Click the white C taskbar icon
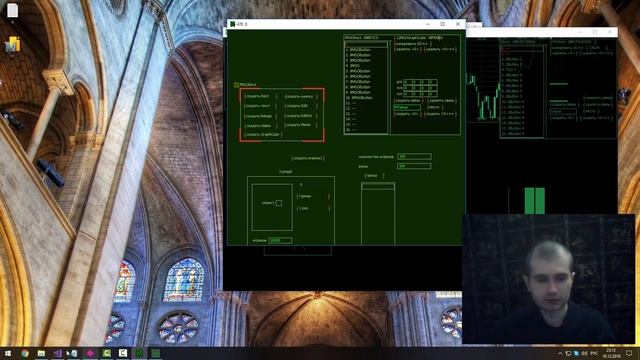The image size is (640, 360). click(x=123, y=353)
